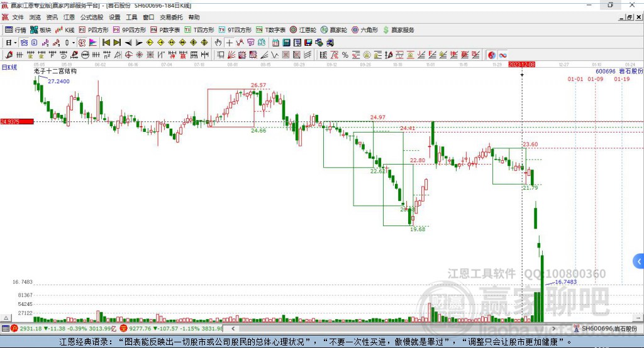Click the 日K线 chart label
The image size is (644, 348).
click(9, 67)
